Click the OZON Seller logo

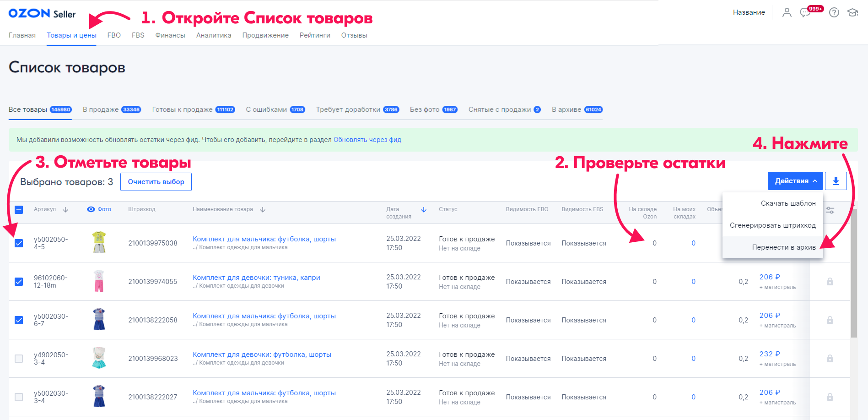click(42, 14)
